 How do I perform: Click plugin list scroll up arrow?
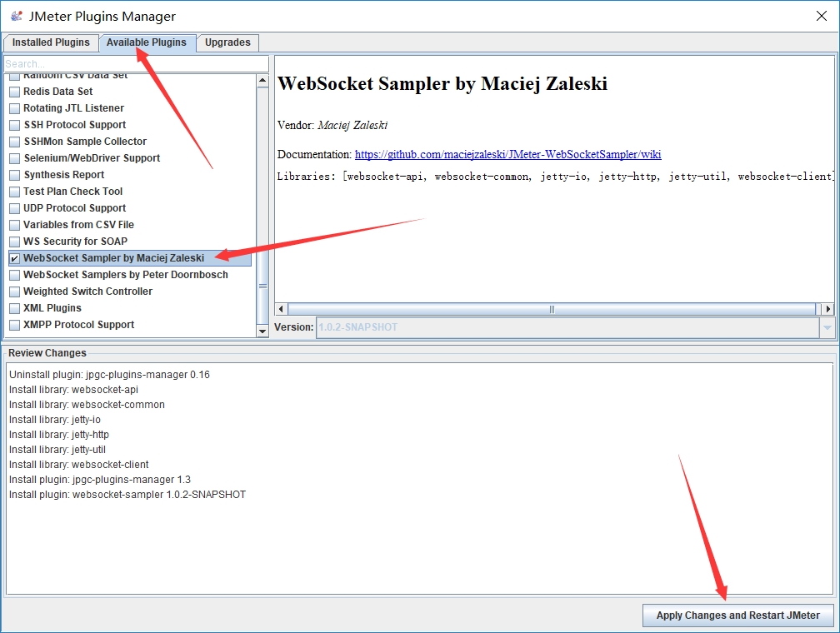pos(262,81)
